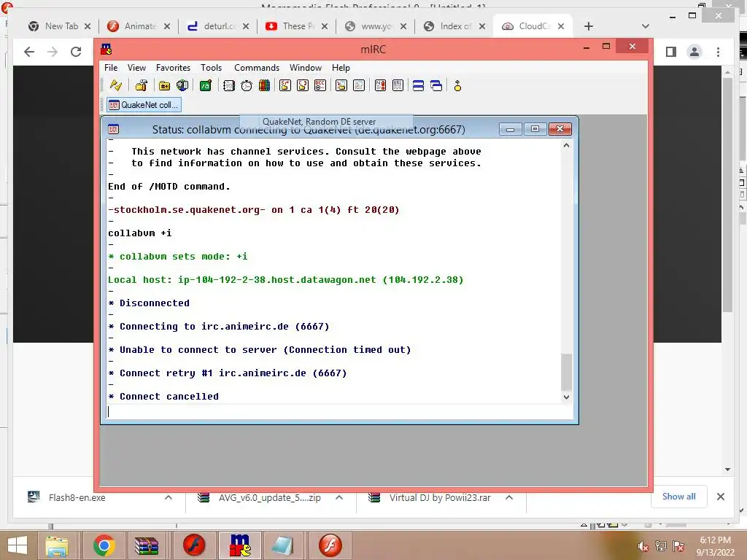The height and width of the screenshot is (560, 747).
Task: Open the View menu
Action: pos(136,68)
